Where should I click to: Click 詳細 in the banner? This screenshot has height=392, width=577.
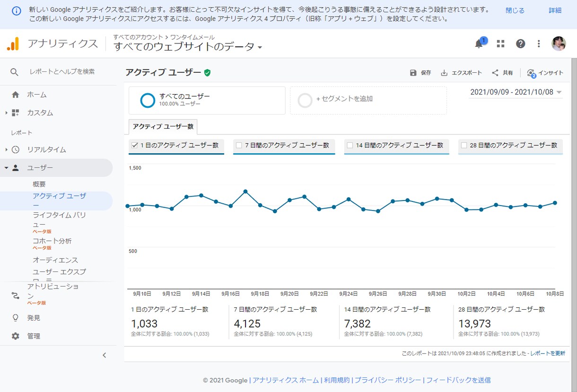point(555,10)
